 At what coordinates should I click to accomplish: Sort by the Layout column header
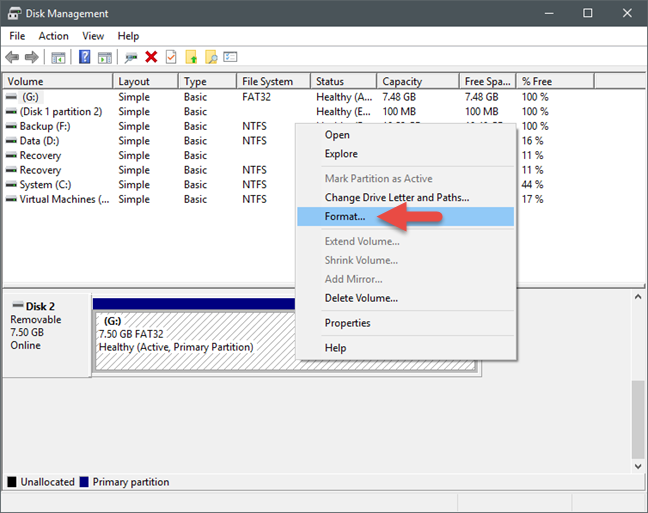145,81
